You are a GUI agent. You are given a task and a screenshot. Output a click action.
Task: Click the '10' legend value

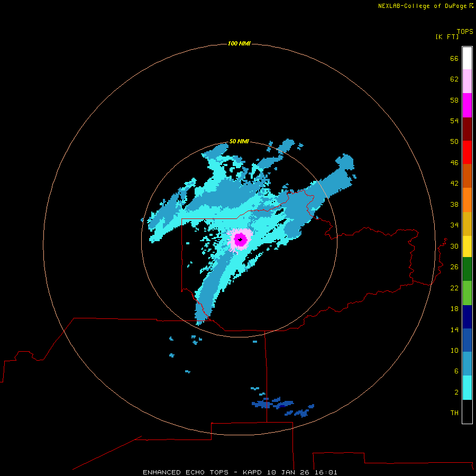pyautogui.click(x=454, y=351)
